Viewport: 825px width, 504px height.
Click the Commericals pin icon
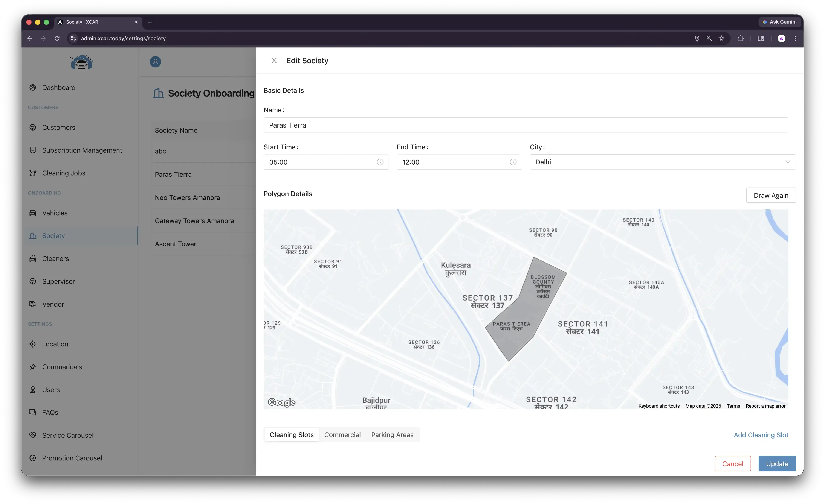[x=33, y=367]
